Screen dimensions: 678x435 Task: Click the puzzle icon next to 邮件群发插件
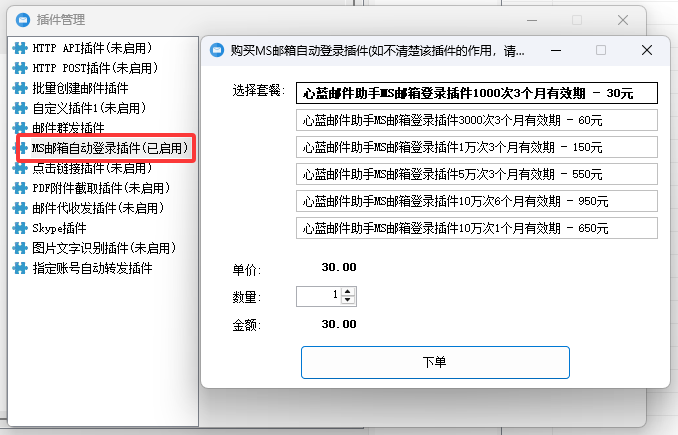pos(19,128)
